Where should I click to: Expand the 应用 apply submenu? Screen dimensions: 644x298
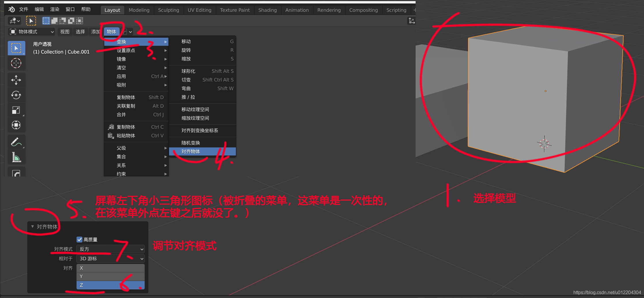[136, 76]
